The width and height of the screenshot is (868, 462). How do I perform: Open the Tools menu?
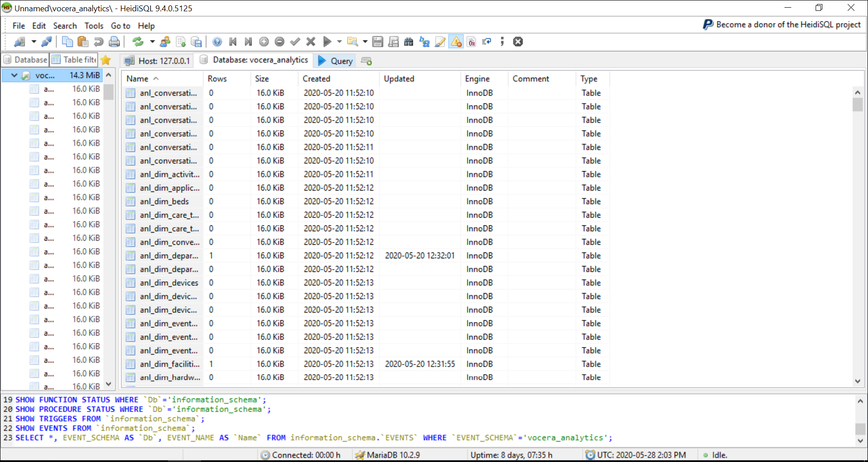tap(93, 26)
